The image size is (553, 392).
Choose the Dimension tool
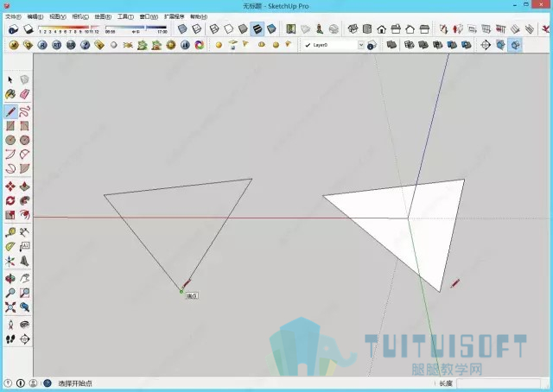24,232
